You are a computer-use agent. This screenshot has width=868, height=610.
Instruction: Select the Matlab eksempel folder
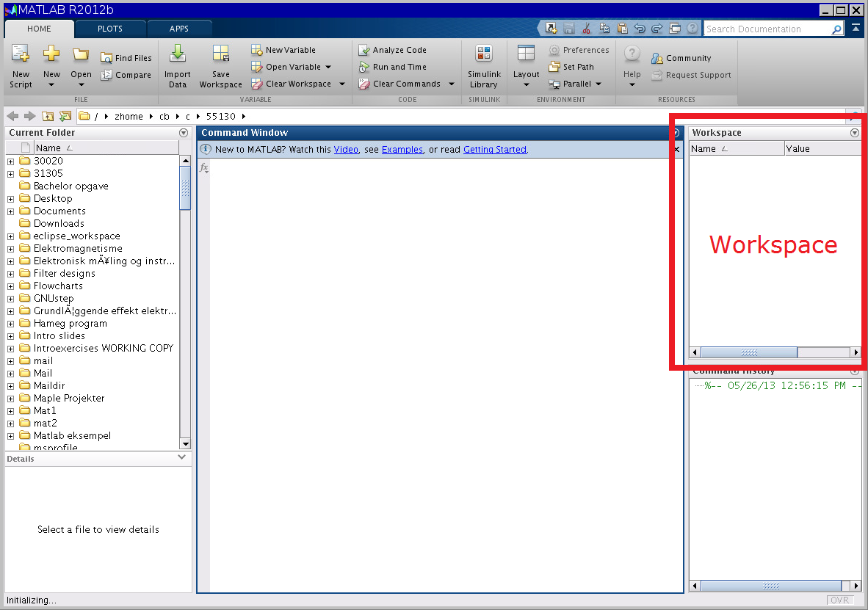tap(72, 435)
